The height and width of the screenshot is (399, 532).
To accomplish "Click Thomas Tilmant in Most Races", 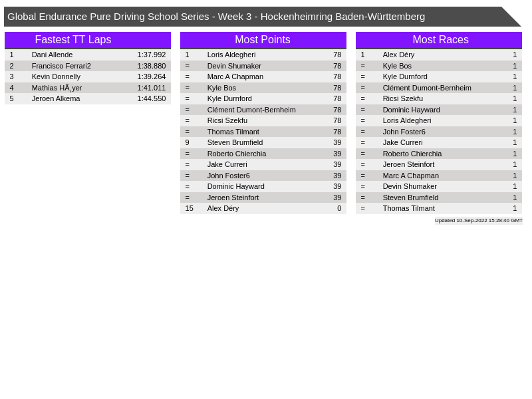I will point(408,208).
